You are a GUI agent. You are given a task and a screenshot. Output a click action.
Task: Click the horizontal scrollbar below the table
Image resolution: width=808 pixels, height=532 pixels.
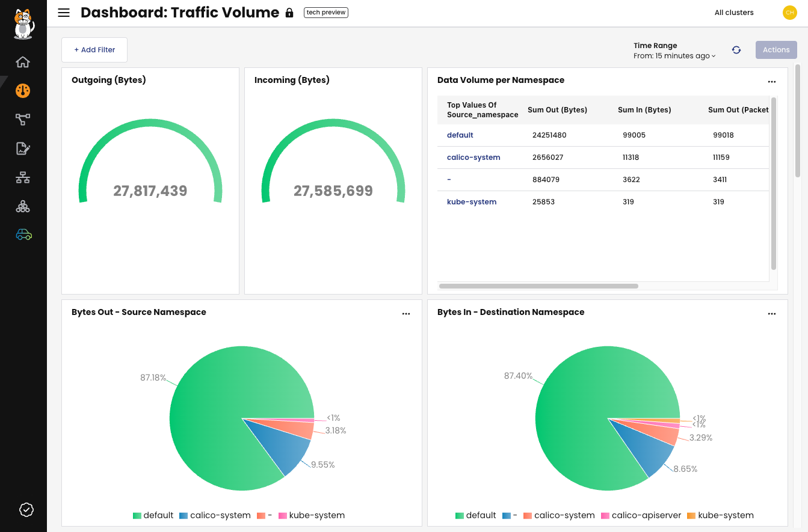[538, 286]
